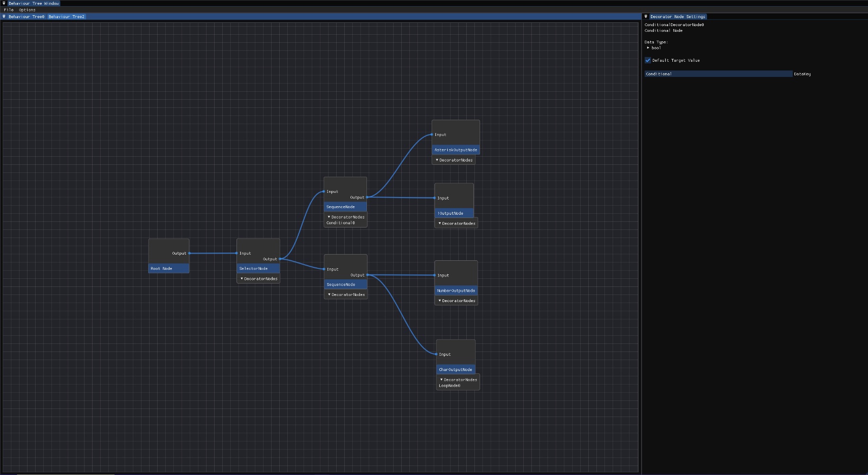
Task: Open the File menu
Action: tap(9, 10)
